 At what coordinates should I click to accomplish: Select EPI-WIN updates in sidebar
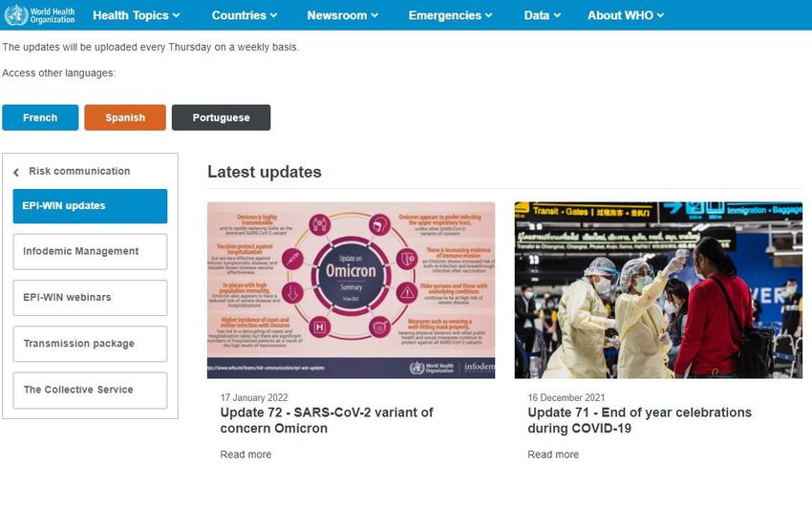click(90, 206)
